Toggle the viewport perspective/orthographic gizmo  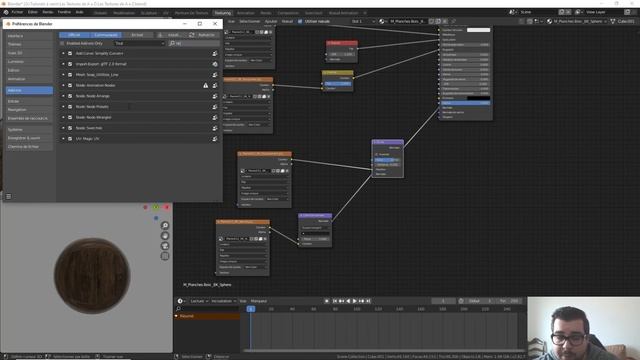(165, 256)
